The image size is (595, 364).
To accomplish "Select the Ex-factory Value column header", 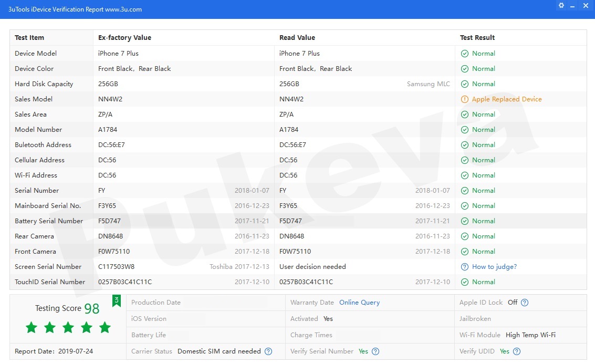I will (x=124, y=38).
